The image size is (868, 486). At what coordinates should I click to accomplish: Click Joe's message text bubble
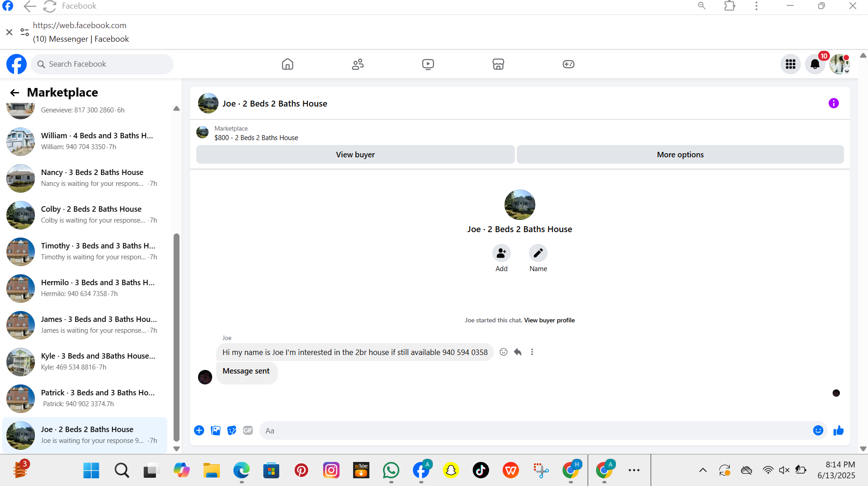click(355, 352)
